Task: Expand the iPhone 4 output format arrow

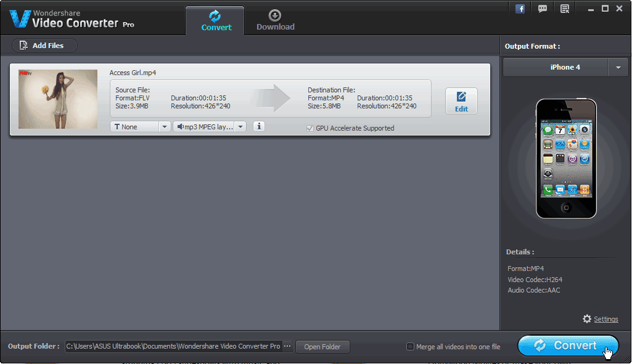Action: (618, 67)
